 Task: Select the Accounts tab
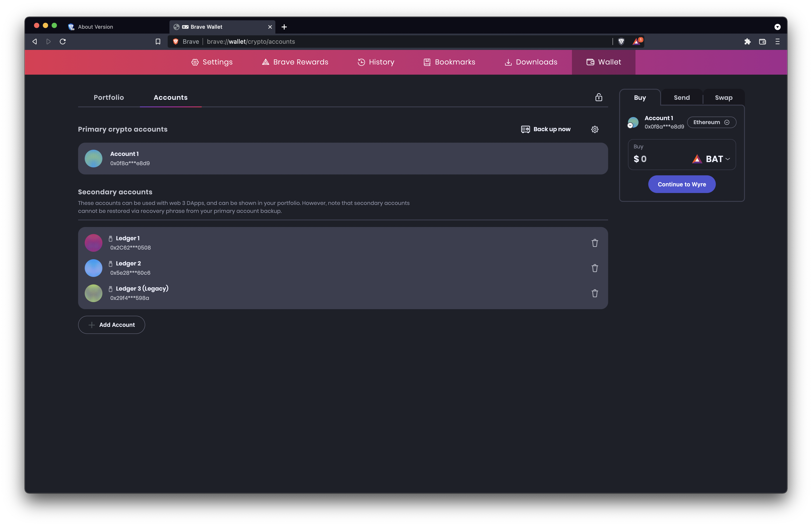click(x=171, y=98)
